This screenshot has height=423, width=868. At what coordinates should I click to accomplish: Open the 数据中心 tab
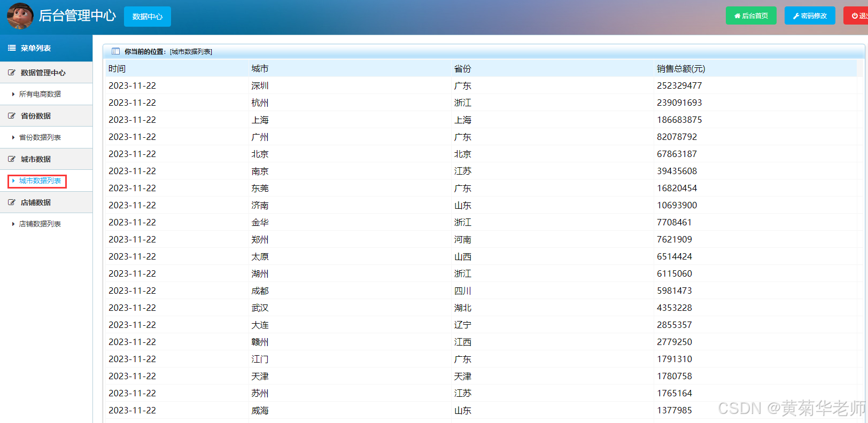tap(148, 17)
